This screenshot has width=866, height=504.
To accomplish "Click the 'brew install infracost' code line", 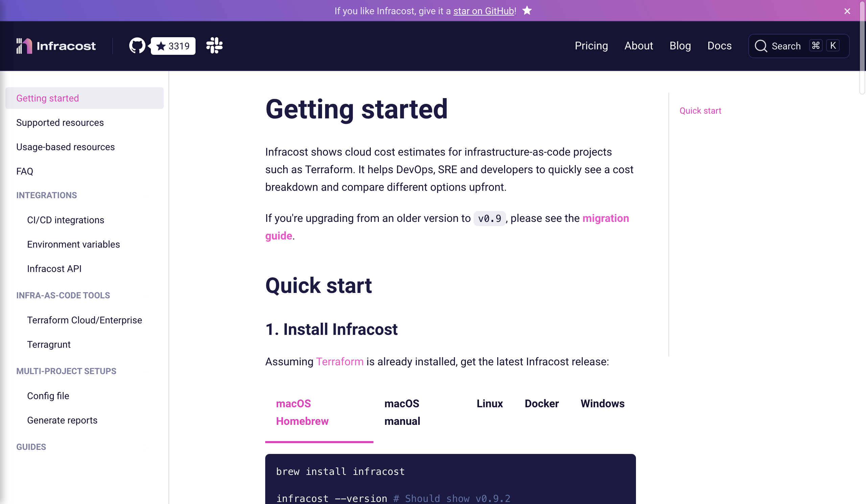I will (x=340, y=472).
